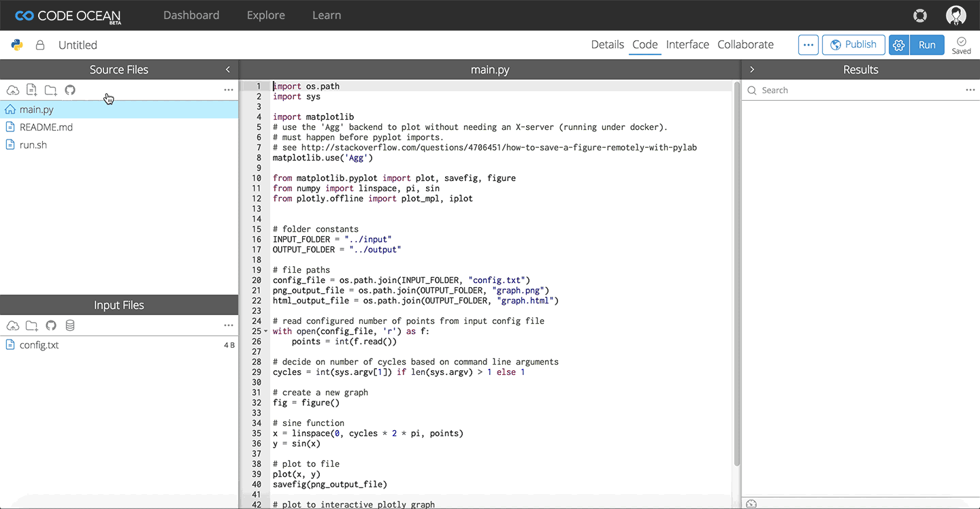Open the Input Files overflow menu
This screenshot has width=980, height=509.
[x=229, y=325]
